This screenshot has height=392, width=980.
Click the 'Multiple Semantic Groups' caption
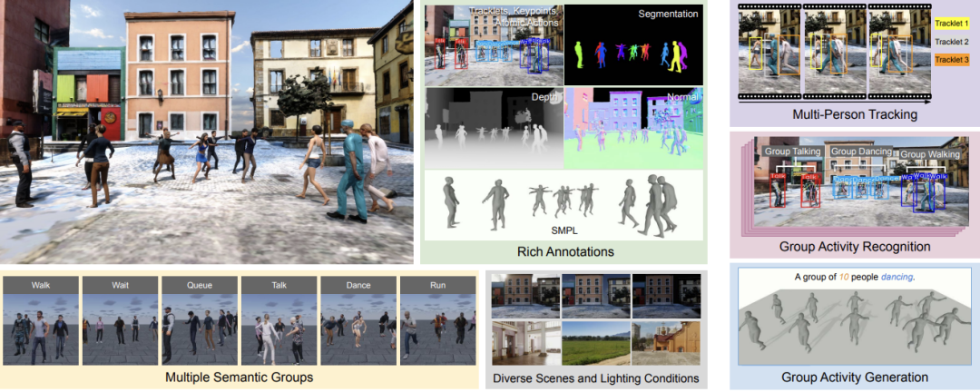[240, 377]
